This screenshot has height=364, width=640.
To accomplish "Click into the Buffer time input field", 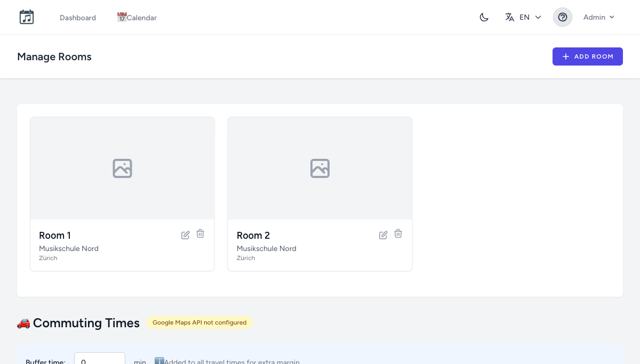I will (x=100, y=359).
